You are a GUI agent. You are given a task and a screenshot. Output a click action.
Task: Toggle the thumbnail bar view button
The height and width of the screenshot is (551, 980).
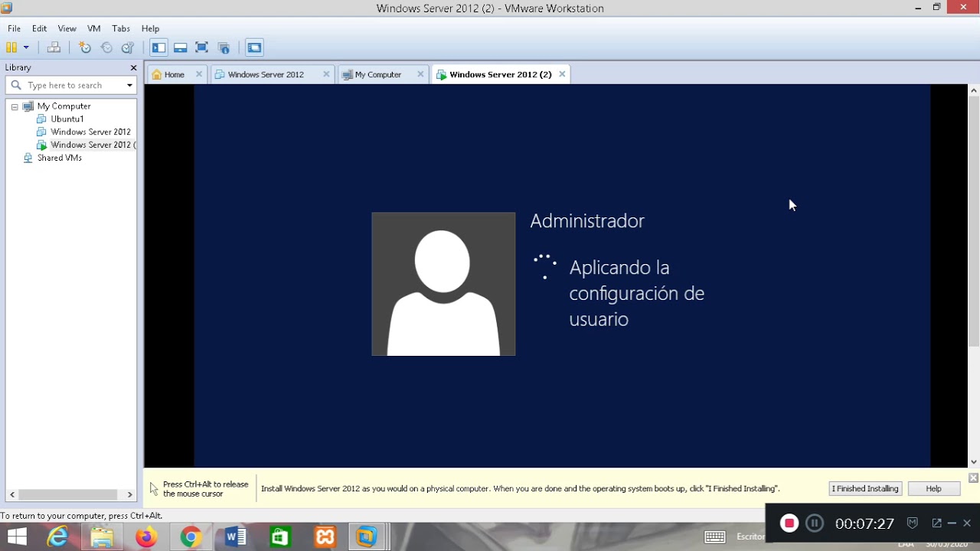tap(181, 47)
